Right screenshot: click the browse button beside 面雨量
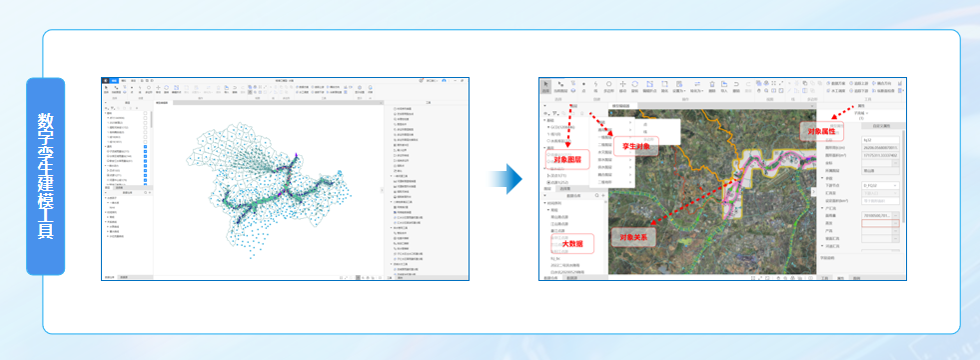Screen dimensions: 980x360 896,215
